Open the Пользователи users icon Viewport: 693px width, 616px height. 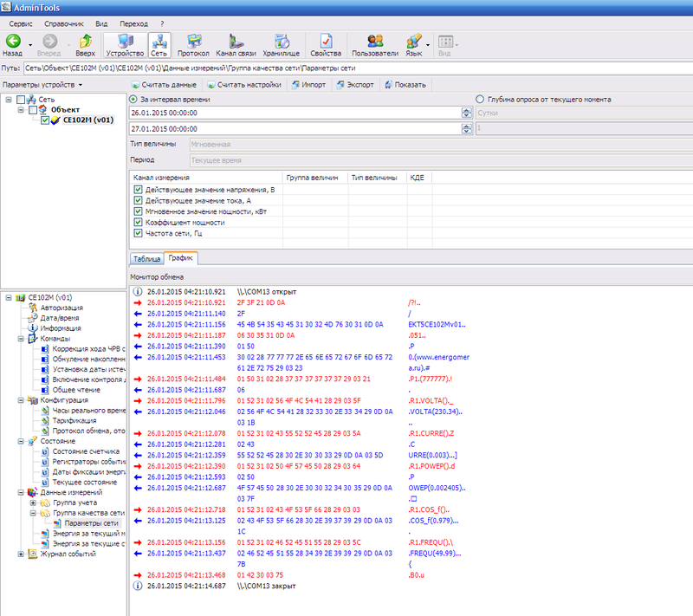click(375, 41)
